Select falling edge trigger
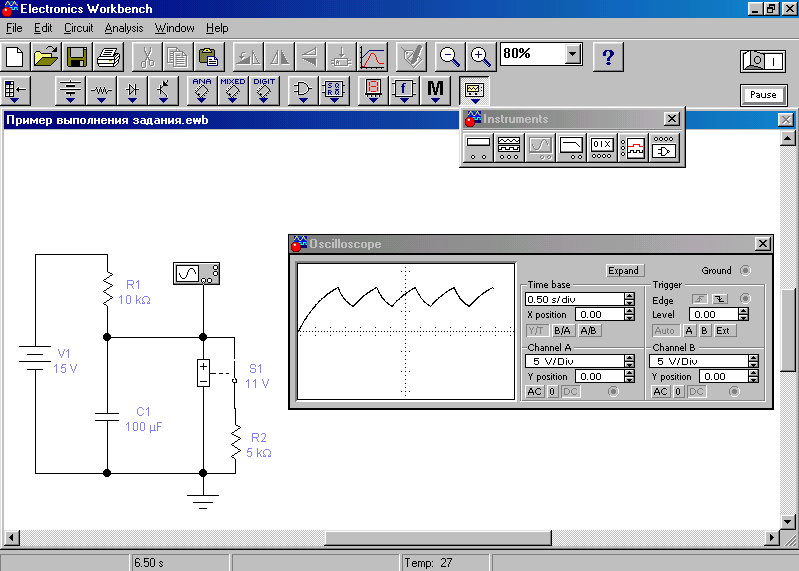The height and width of the screenshot is (571, 799). point(720,299)
